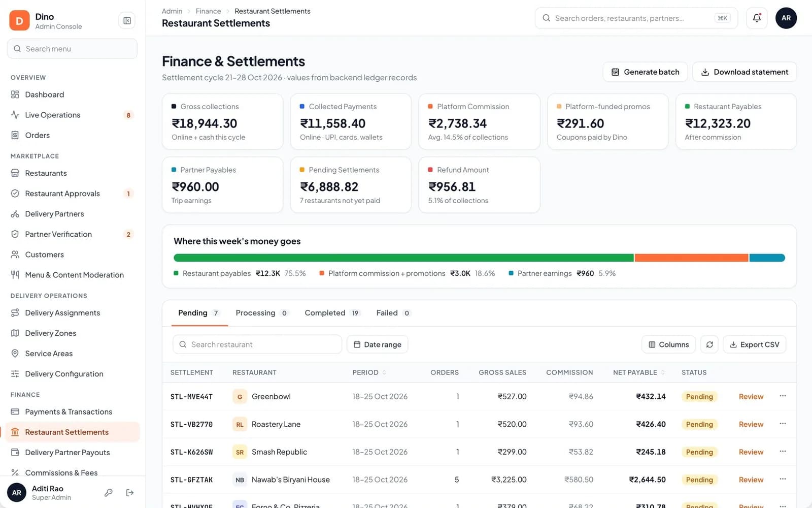The height and width of the screenshot is (508, 812).
Task: Open Payments & Transactions
Action: point(72,412)
